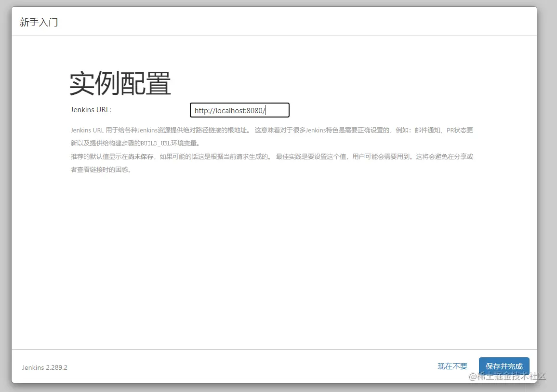Click the BUILD_URL环境变量 description line
557x392 pixels.
tap(135, 144)
